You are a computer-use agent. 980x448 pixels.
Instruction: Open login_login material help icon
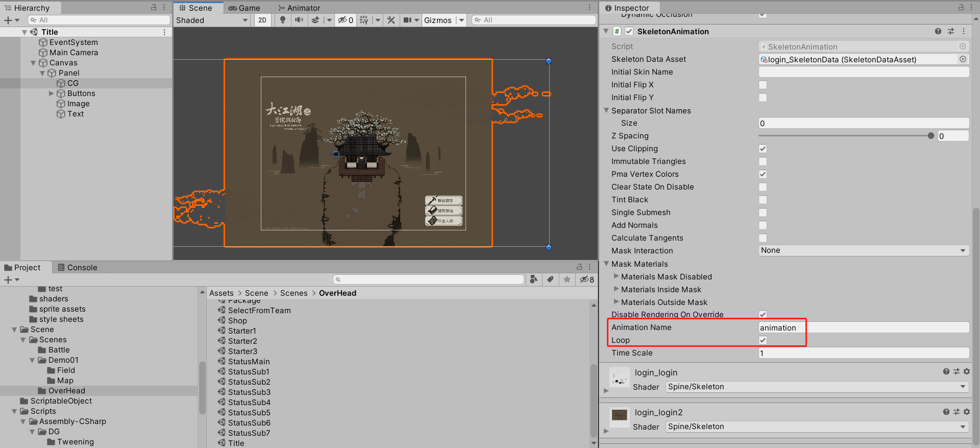(x=946, y=372)
